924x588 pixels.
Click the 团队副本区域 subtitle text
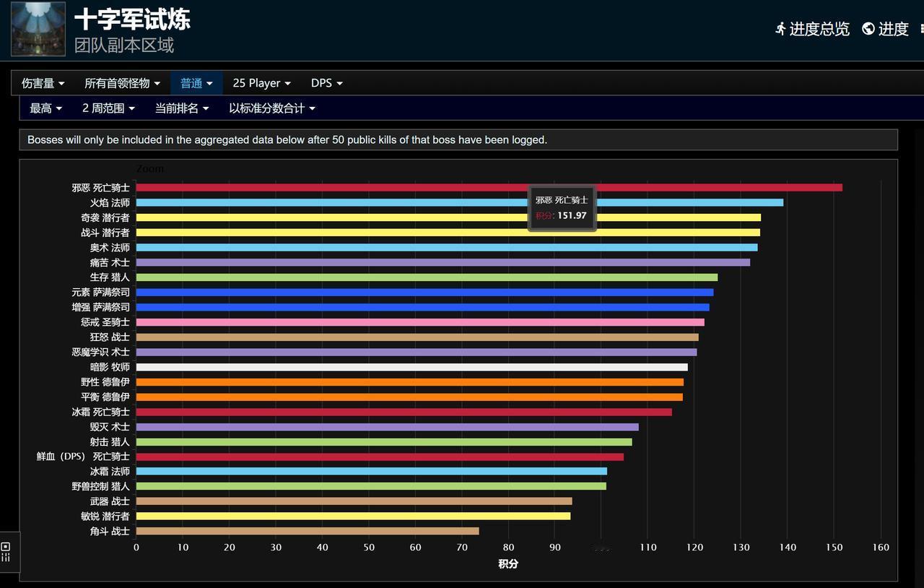point(124,46)
